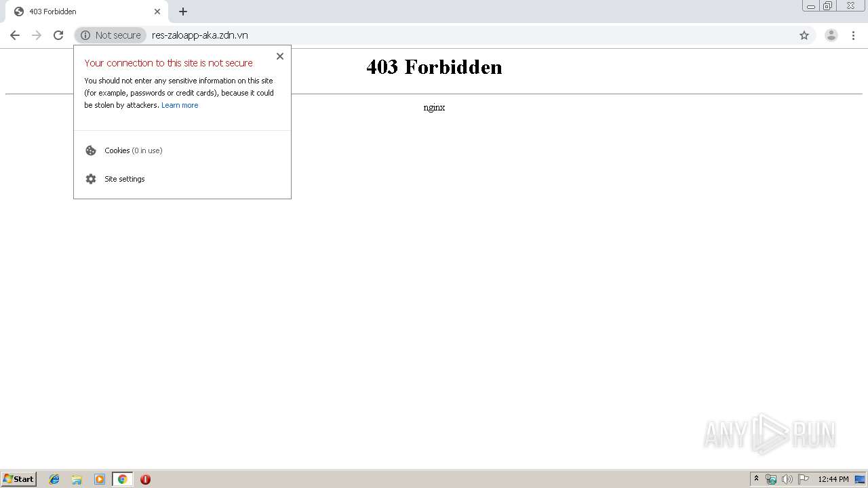Click the globe favicon on the tab
The width and height of the screenshot is (868, 488).
(x=19, y=12)
